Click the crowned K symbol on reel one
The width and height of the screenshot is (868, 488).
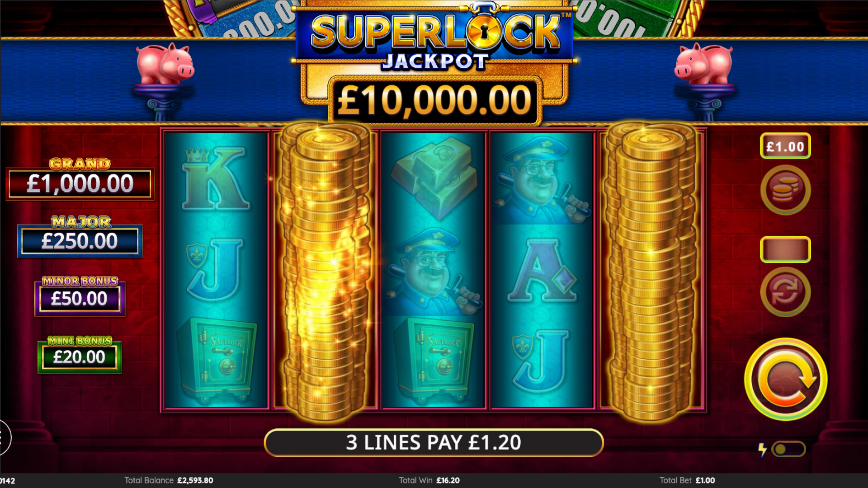pos(215,178)
